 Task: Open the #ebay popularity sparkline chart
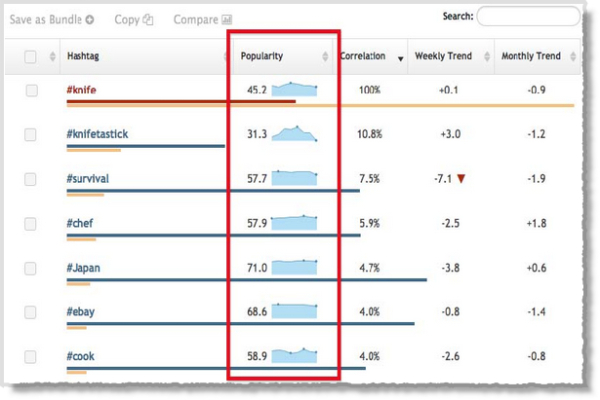[x=294, y=311]
